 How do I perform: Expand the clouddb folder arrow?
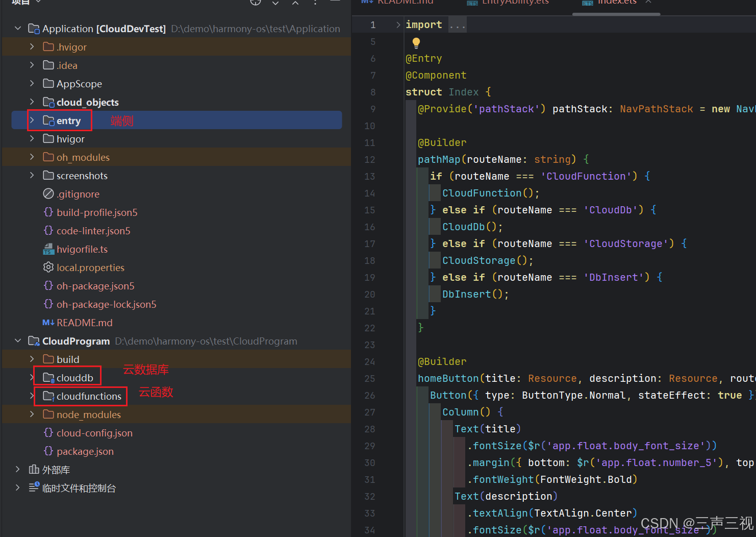pyautogui.click(x=32, y=378)
